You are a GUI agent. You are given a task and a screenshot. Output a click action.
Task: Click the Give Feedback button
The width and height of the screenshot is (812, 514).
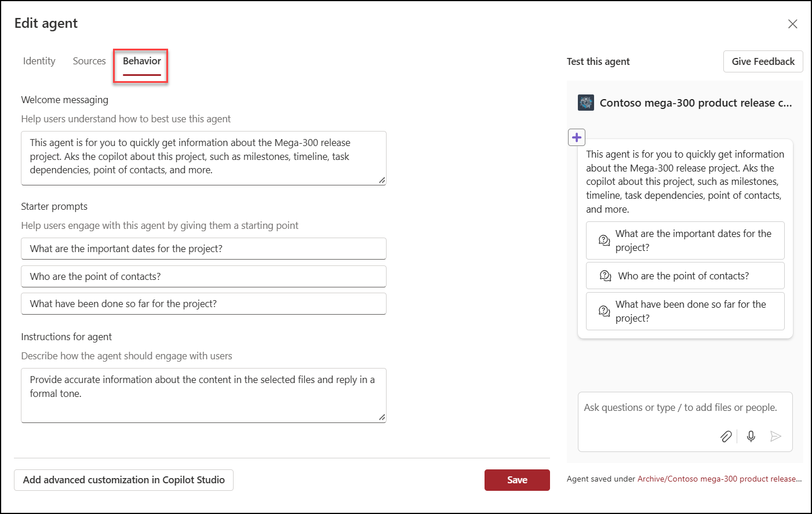coord(763,61)
